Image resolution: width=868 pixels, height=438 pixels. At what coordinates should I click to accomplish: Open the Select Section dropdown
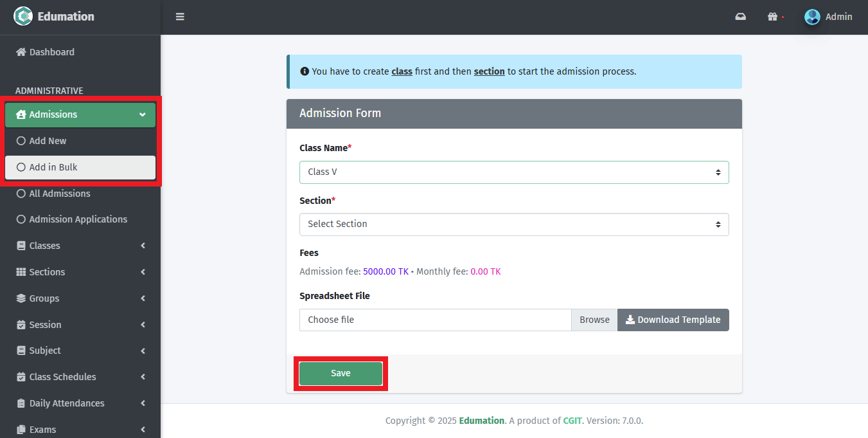pos(514,224)
